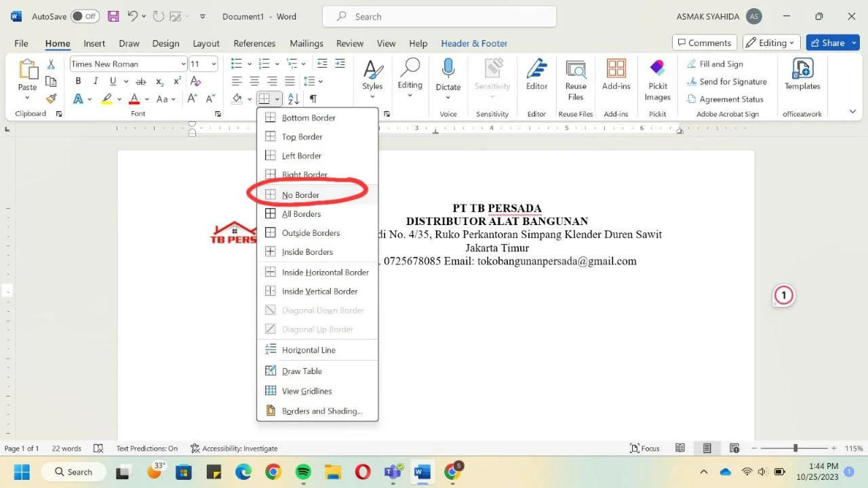Toggle Italic formatting
The width and height of the screenshot is (868, 488).
[96, 81]
